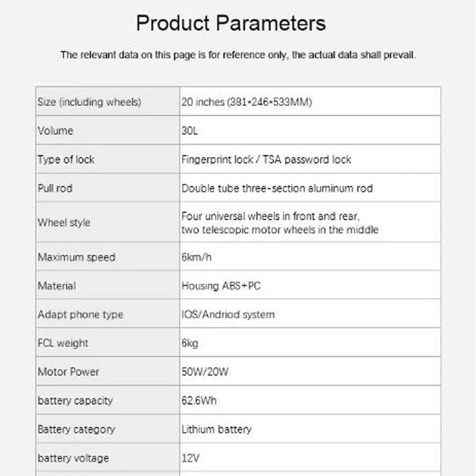The height and width of the screenshot is (476, 476).
Task: Click the reference-only disclaimer text
Action: point(238,55)
